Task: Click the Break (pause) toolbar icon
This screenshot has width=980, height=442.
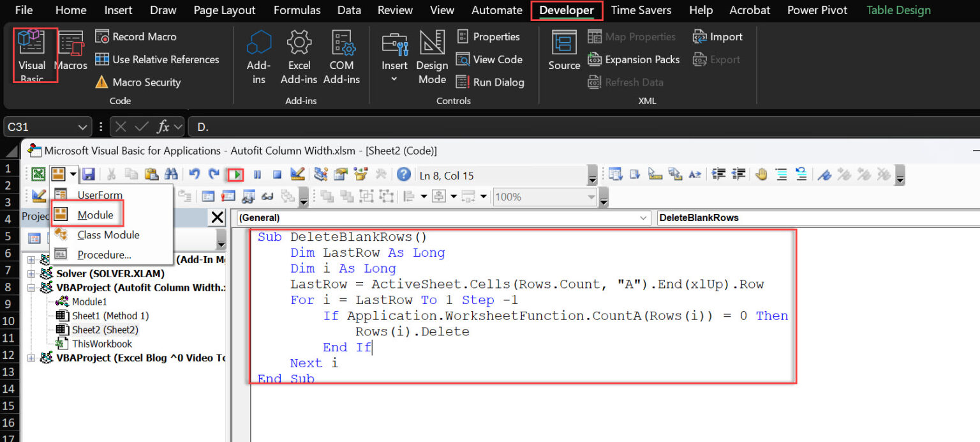Action: 258,174
